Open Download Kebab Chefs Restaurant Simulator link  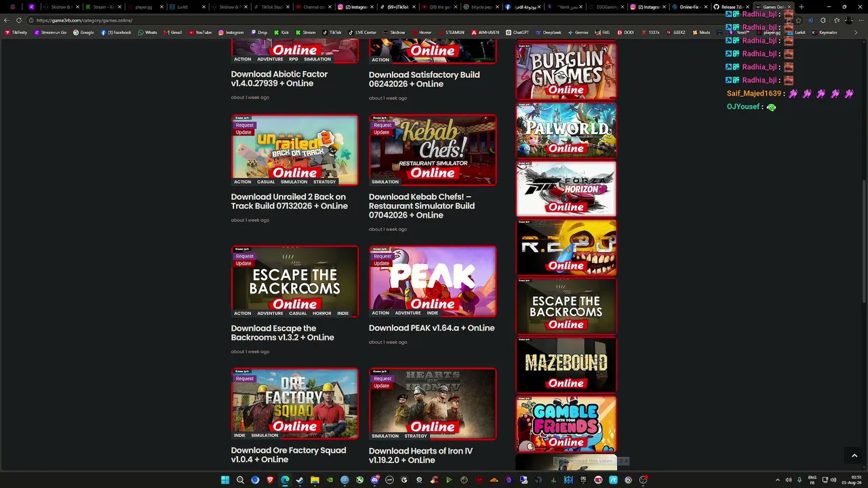click(422, 206)
